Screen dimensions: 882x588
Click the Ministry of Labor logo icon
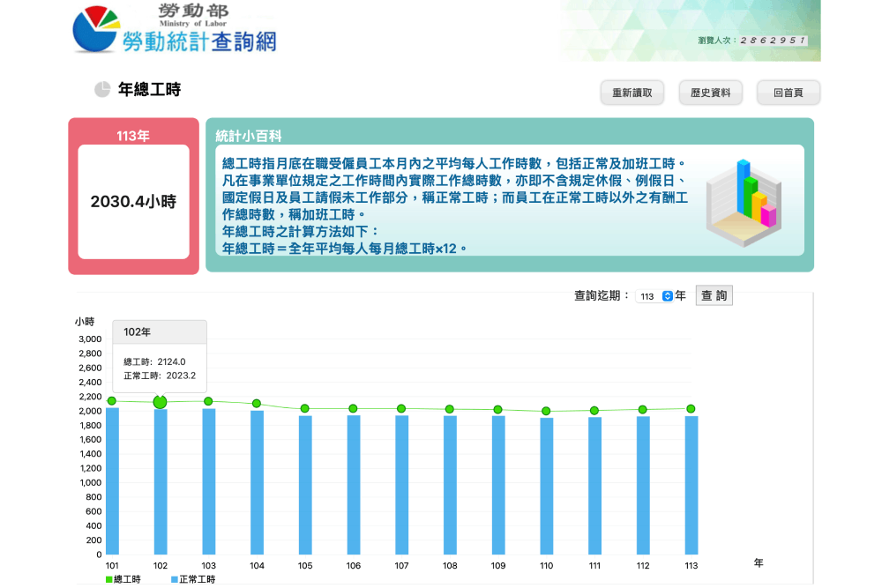click(96, 28)
